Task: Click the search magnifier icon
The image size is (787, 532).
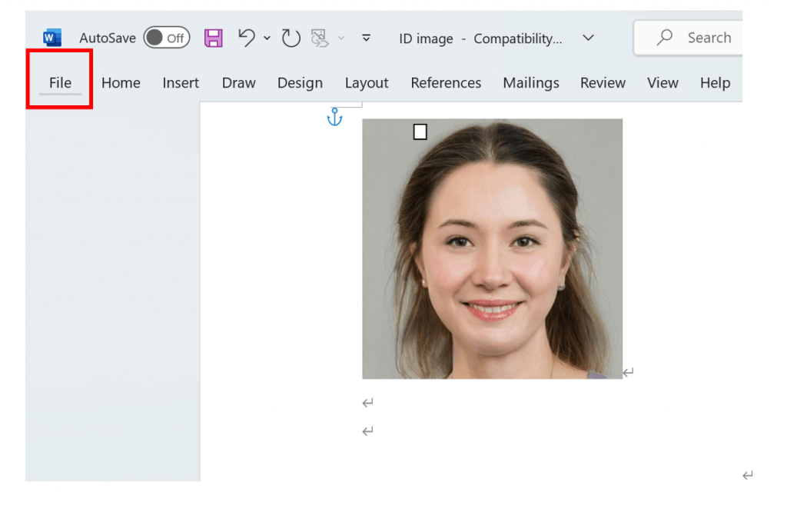Action: [x=665, y=37]
